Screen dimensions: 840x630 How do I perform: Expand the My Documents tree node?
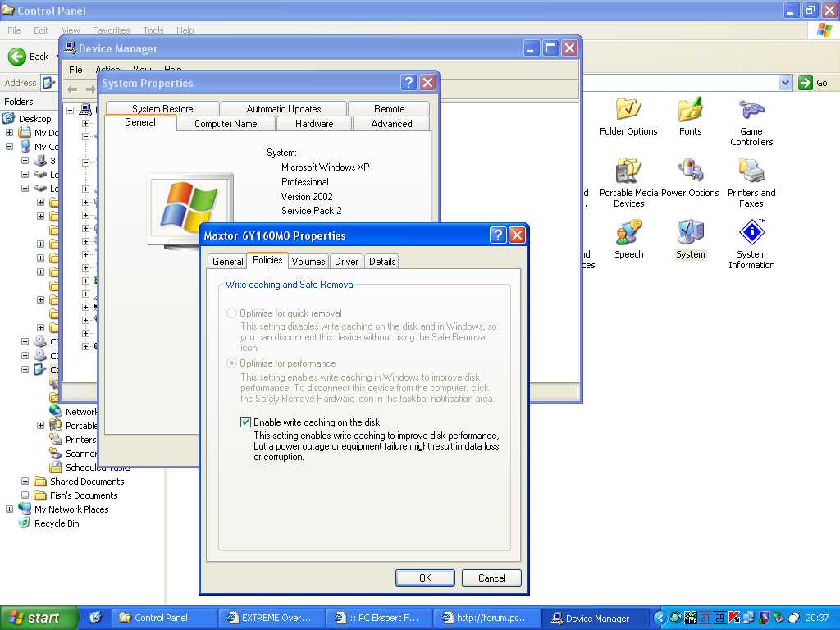coord(9,132)
